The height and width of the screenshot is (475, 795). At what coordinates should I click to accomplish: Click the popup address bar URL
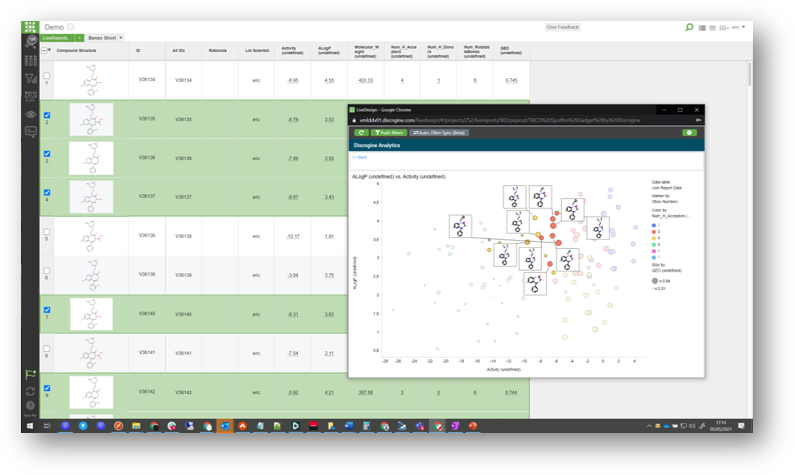click(x=500, y=121)
